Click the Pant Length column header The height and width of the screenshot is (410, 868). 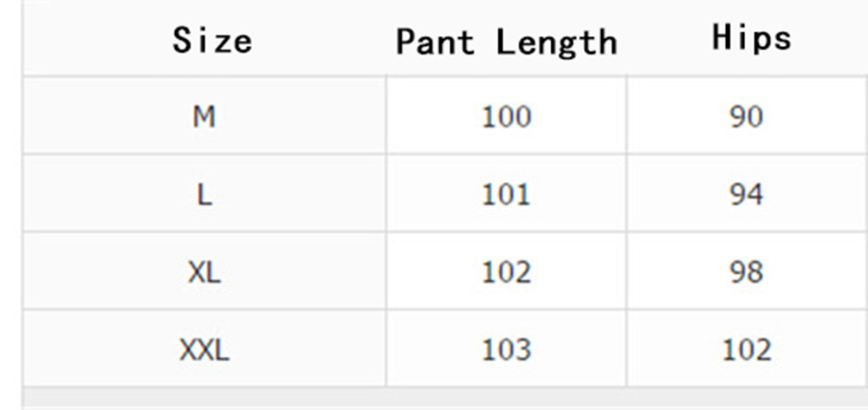506,42
